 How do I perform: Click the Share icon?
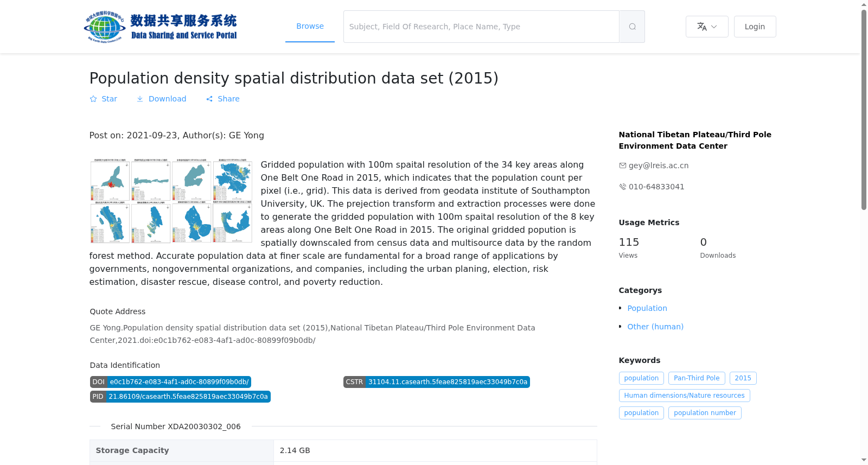209,99
